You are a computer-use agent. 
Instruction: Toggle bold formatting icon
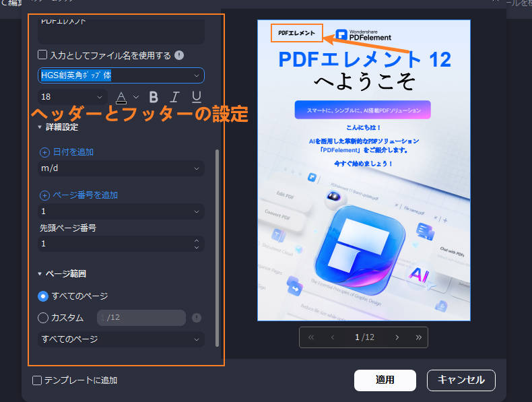tap(154, 97)
